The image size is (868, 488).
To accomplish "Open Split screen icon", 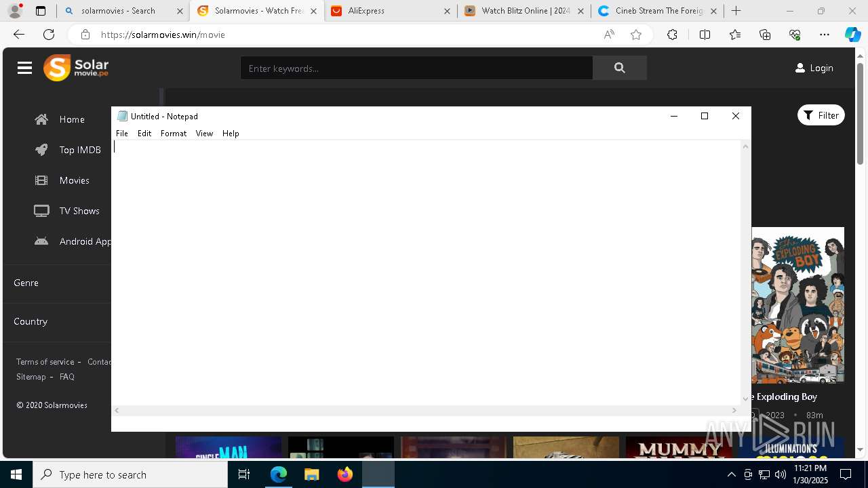I will click(x=705, y=35).
